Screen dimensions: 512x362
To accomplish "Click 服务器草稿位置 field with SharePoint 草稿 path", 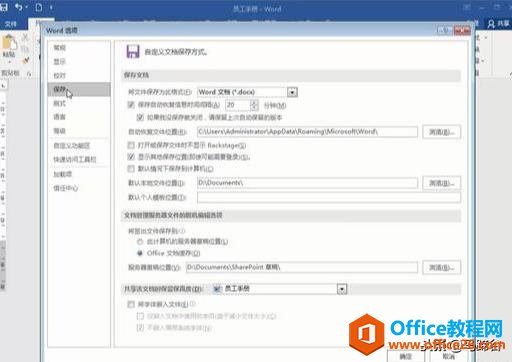I will (x=302, y=267).
